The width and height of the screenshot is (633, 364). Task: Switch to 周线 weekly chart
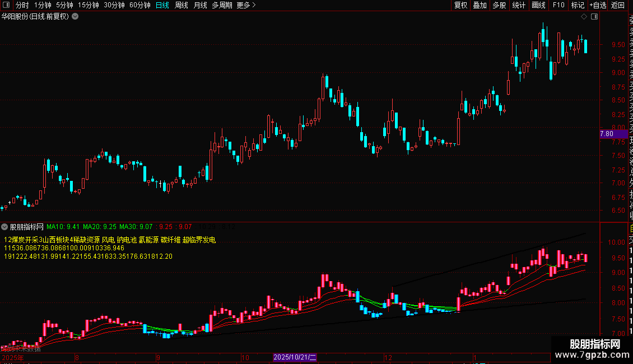click(181, 5)
